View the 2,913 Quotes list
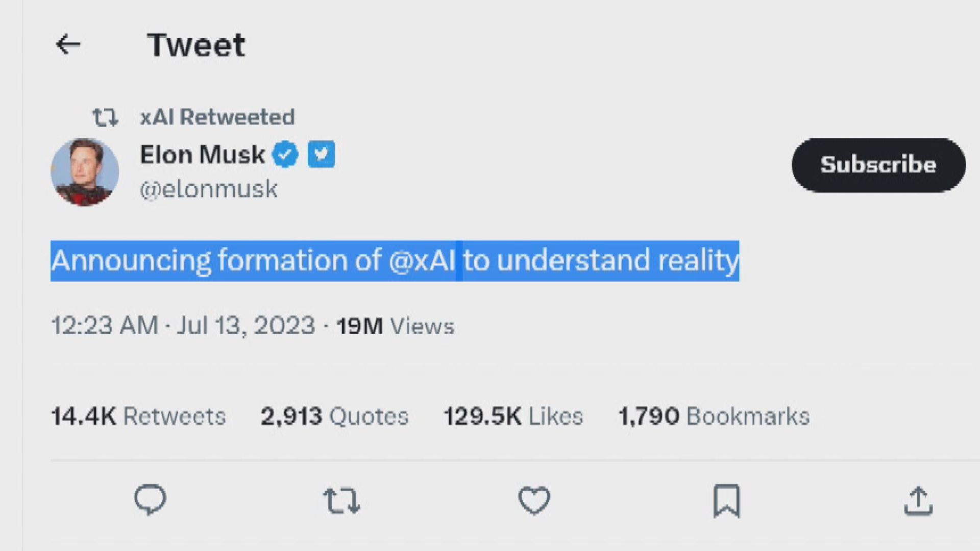The image size is (980, 551). pyautogui.click(x=334, y=416)
